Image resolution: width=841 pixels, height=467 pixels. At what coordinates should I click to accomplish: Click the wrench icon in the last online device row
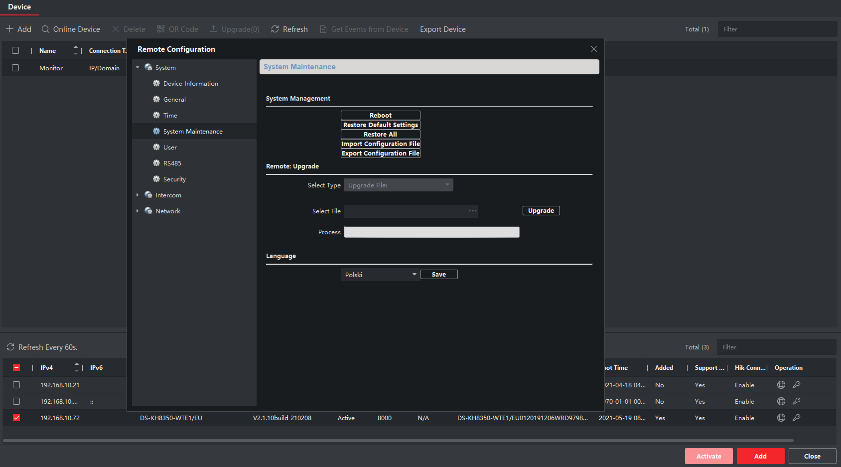click(797, 417)
